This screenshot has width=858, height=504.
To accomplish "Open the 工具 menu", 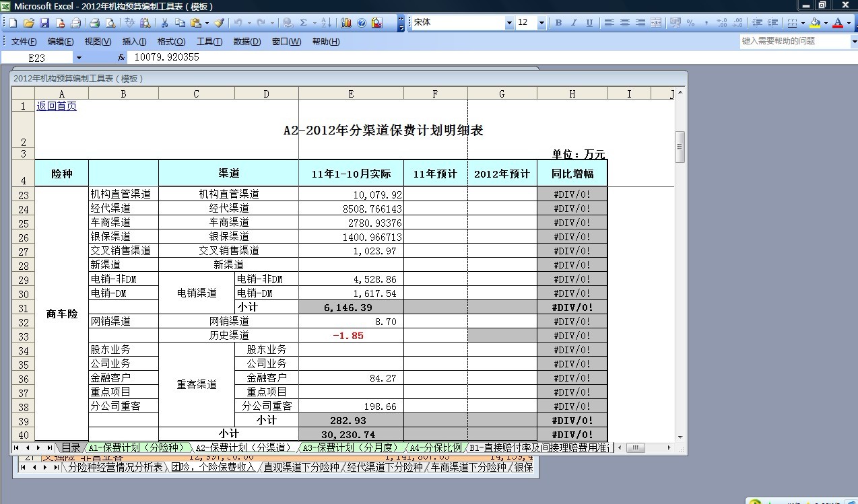I will (x=209, y=41).
